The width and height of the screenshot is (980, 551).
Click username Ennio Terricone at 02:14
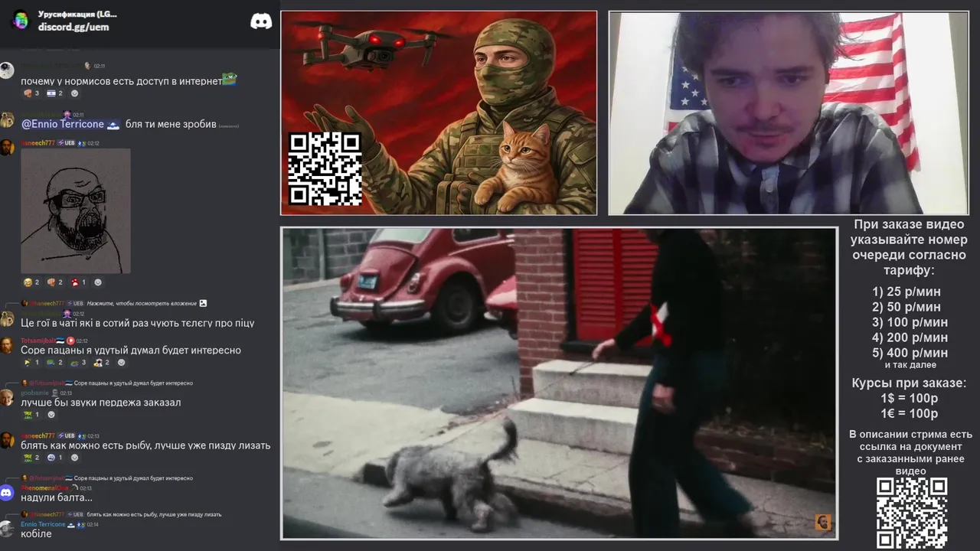pos(43,524)
